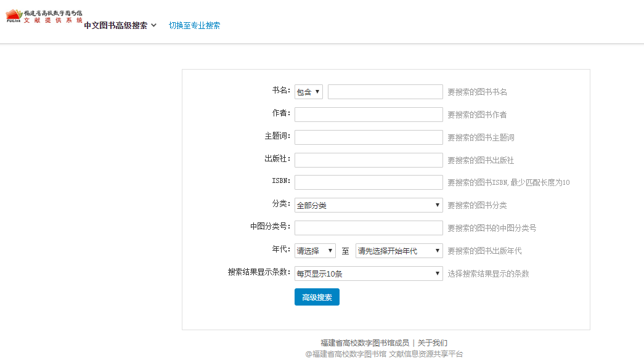Click the 年代 field label

point(281,249)
